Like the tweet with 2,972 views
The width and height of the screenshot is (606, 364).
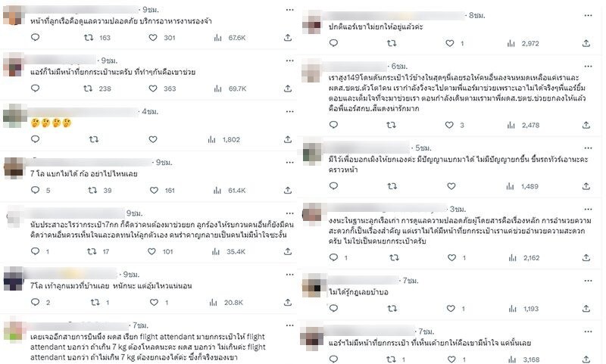pos(450,43)
